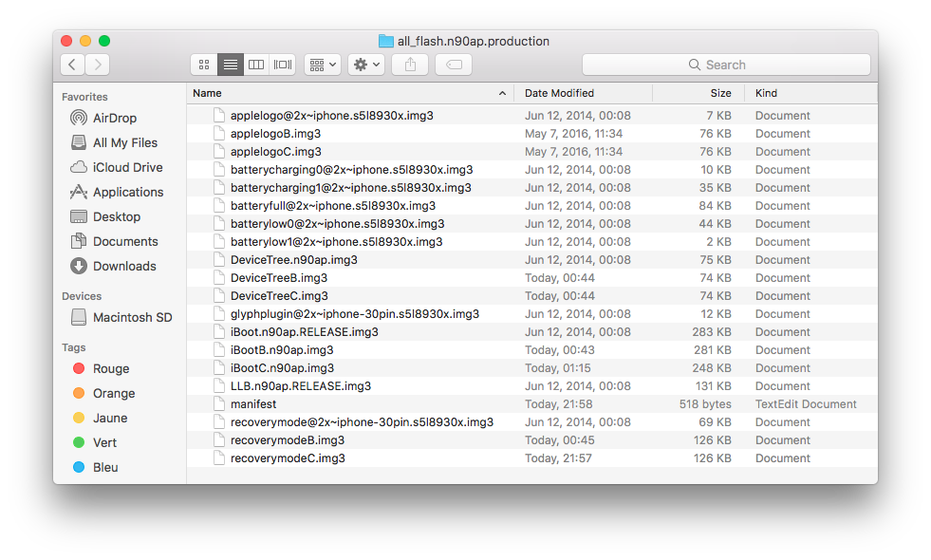Screen dimensions: 931x560
Task: Select Macintosh SD device in sidebar
Action: coord(121,317)
